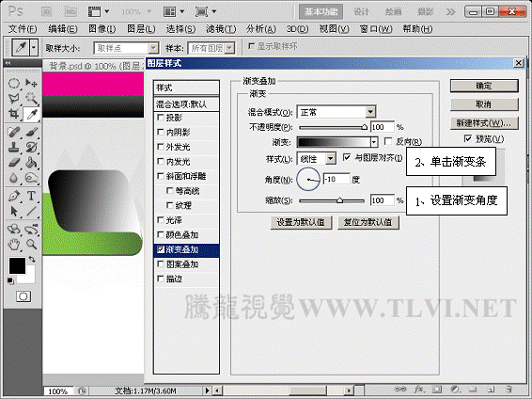
Task: Toggle Quick Mask mode
Action: [23, 296]
